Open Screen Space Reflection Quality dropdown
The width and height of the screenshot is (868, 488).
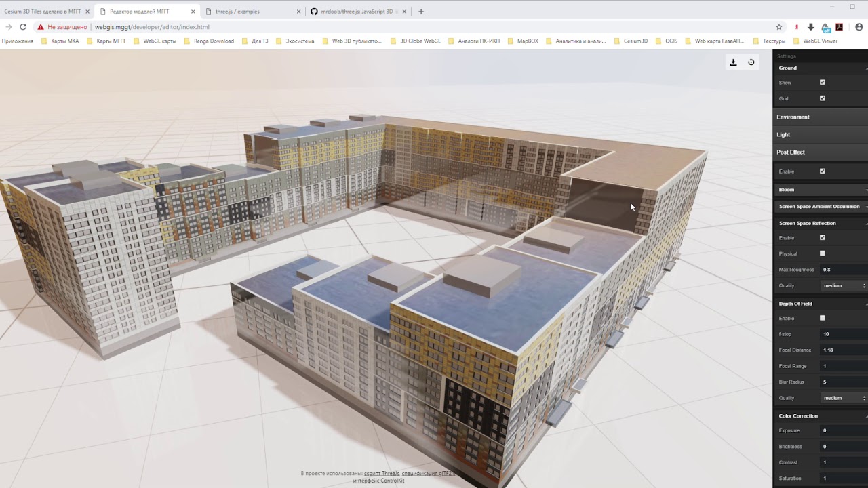(x=844, y=285)
